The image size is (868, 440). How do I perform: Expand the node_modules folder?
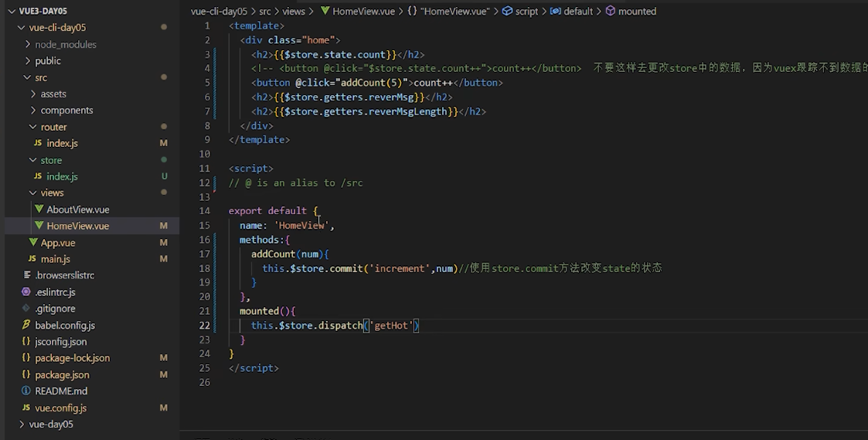tap(27, 44)
